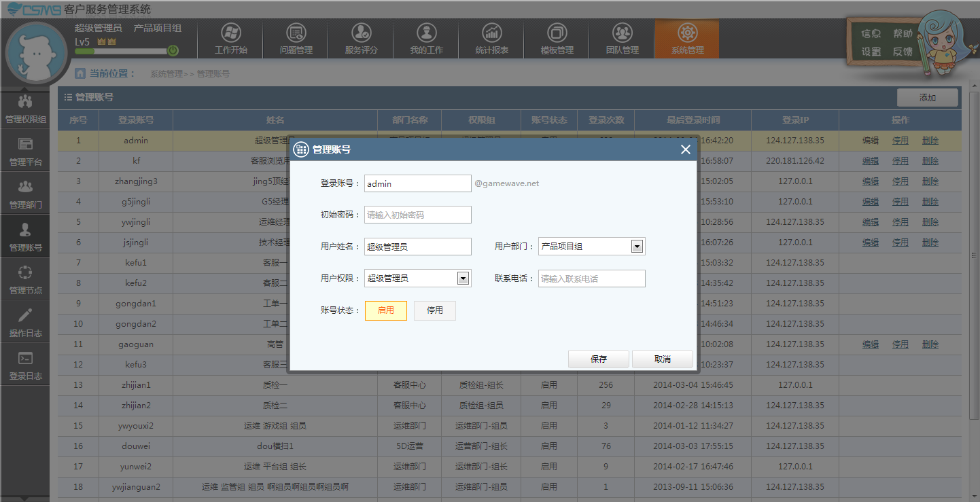
Task: Expand the 用户权限 dropdown
Action: pyautogui.click(x=463, y=278)
